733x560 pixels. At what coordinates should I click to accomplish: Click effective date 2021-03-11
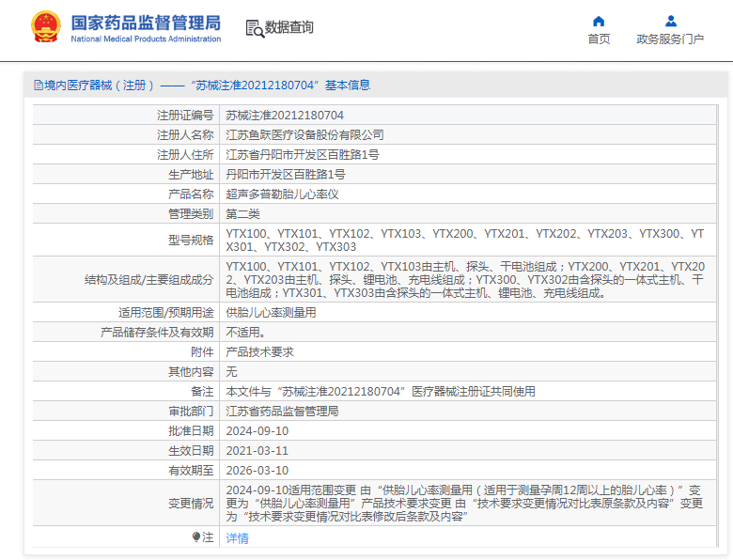point(257,451)
